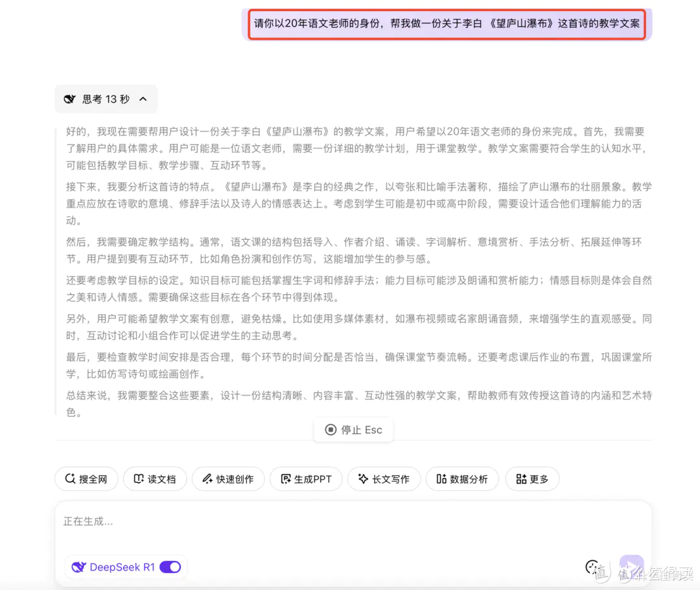Show 更多 additional tools
Viewport: 700px width, 590px height.
click(532, 478)
